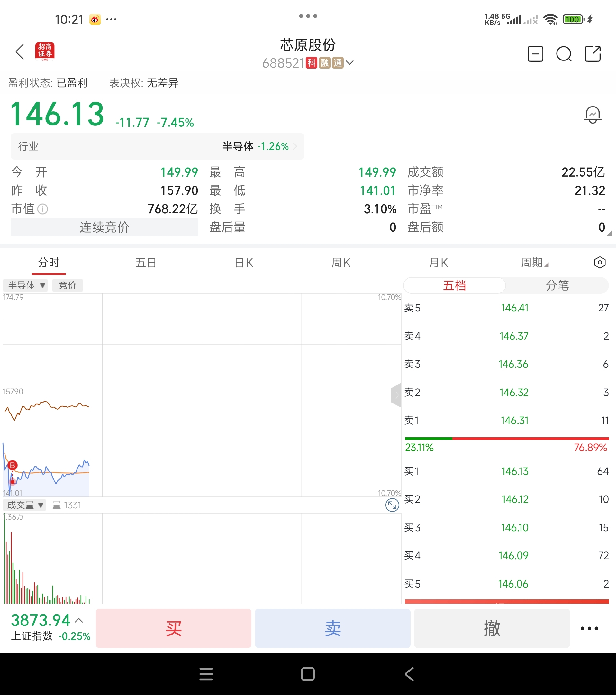Tap the share export icon
The image size is (616, 695).
pos(593,54)
